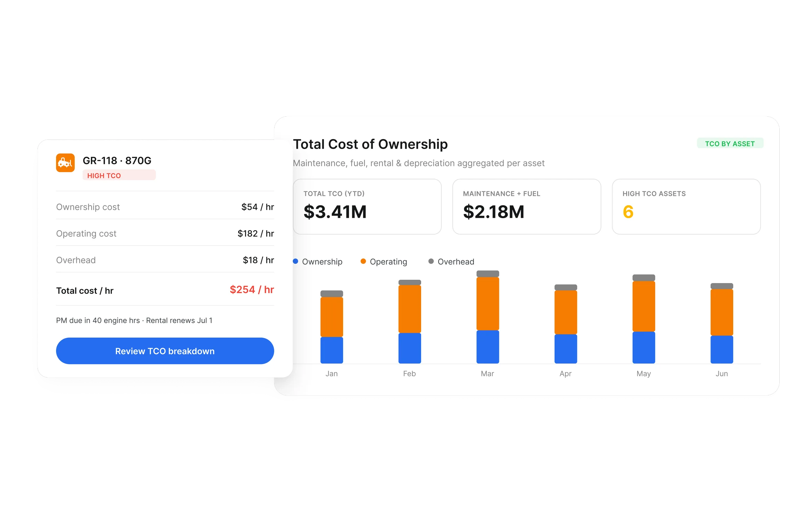812x523 pixels.
Task: Click Jan bar's blue ownership segment
Action: (x=332, y=350)
